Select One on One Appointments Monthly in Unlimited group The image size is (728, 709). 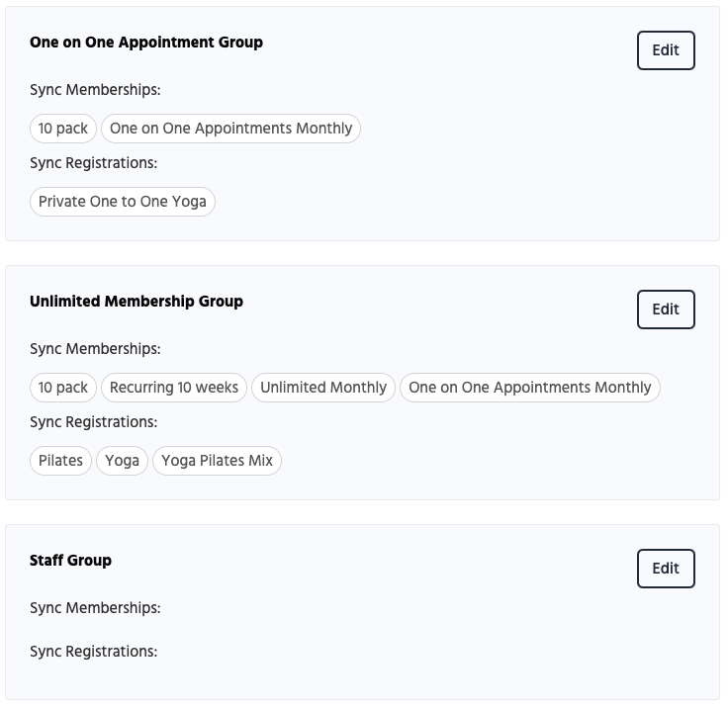tap(529, 388)
